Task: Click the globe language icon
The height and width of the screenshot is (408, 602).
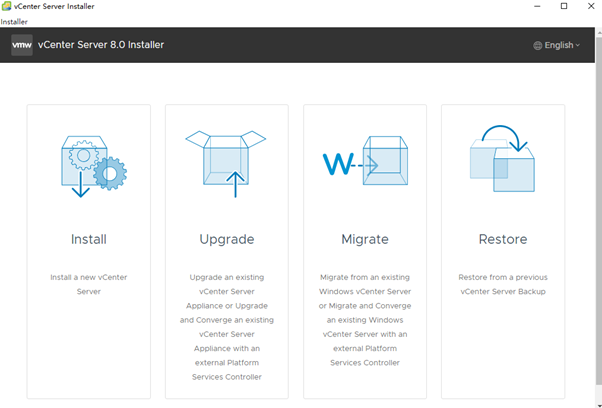Action: (x=538, y=45)
